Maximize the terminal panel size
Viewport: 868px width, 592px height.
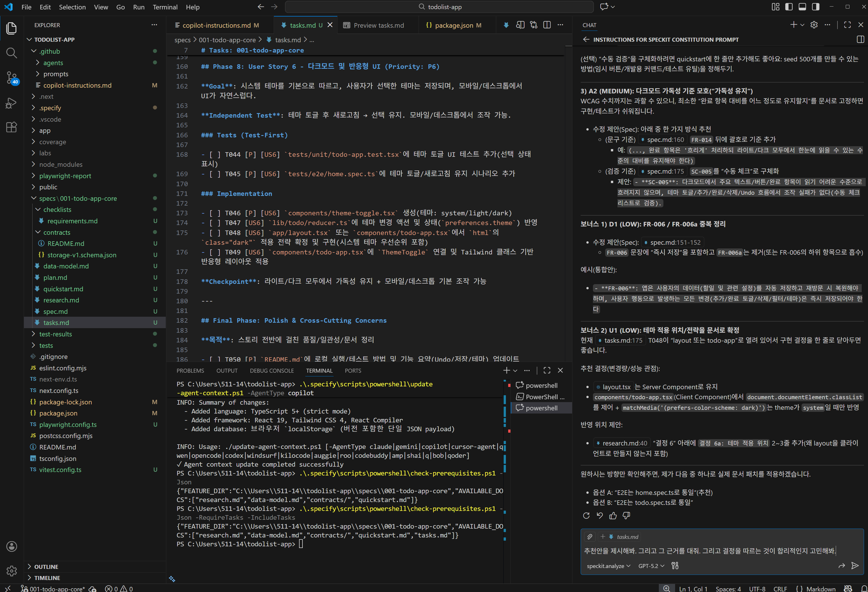point(547,370)
